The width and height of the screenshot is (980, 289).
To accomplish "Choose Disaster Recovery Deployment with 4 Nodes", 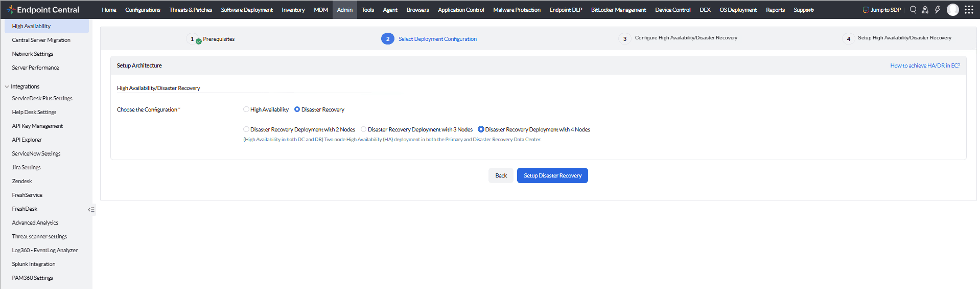I will coord(481,129).
